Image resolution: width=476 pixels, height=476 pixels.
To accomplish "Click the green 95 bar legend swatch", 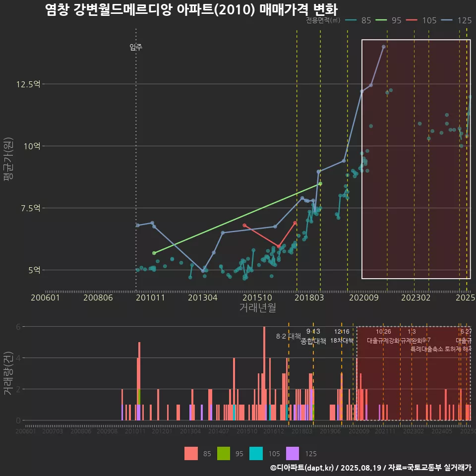I will tap(224, 454).
